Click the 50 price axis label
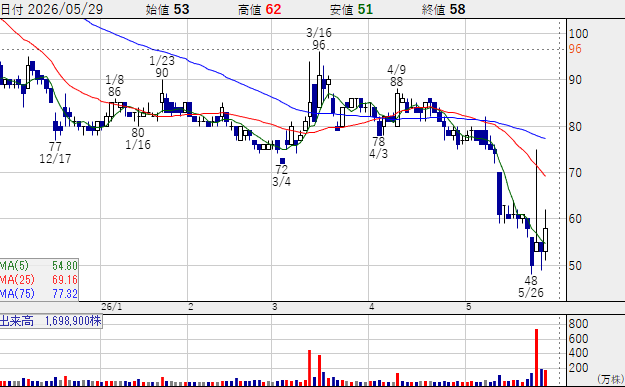This screenshot has height=387, width=625. (575, 265)
